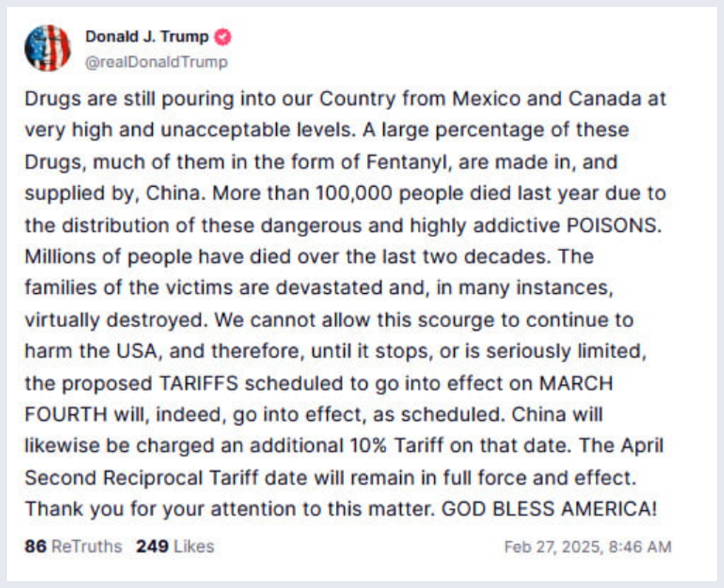View the 86 ReTruths count
724x588 pixels.
tap(35, 546)
